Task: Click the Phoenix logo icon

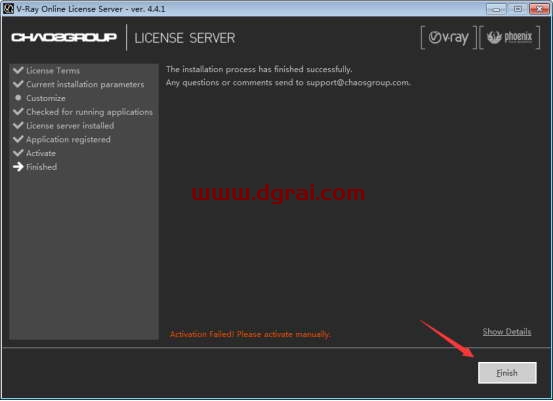Action: [x=510, y=37]
